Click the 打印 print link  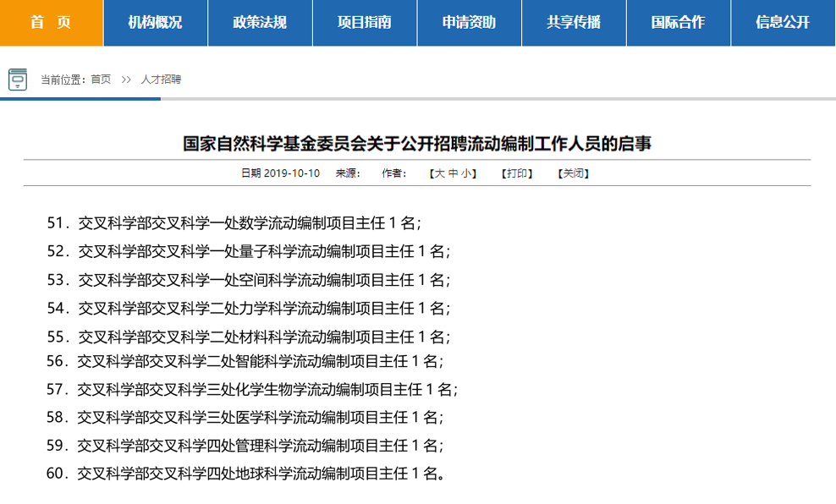pyautogui.click(x=517, y=173)
